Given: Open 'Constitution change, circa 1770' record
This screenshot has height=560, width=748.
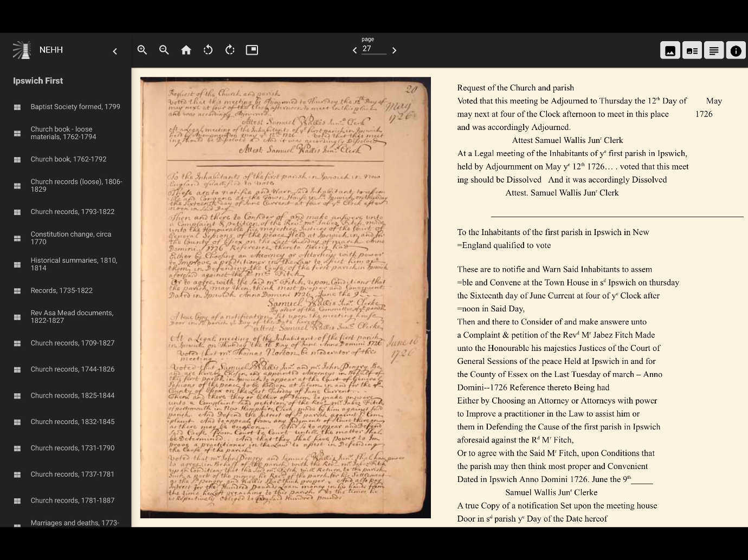Looking at the screenshot, I should pyautogui.click(x=71, y=238).
